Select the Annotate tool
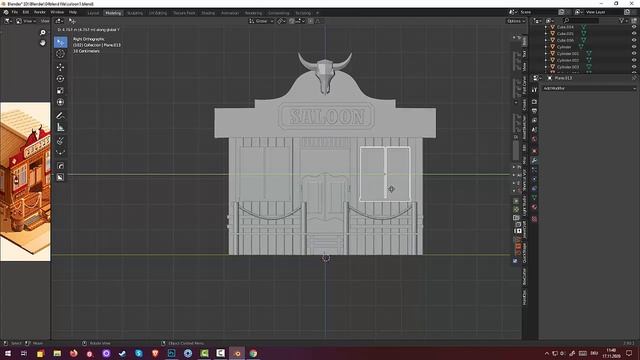The width and height of the screenshot is (640, 360). click(60, 116)
